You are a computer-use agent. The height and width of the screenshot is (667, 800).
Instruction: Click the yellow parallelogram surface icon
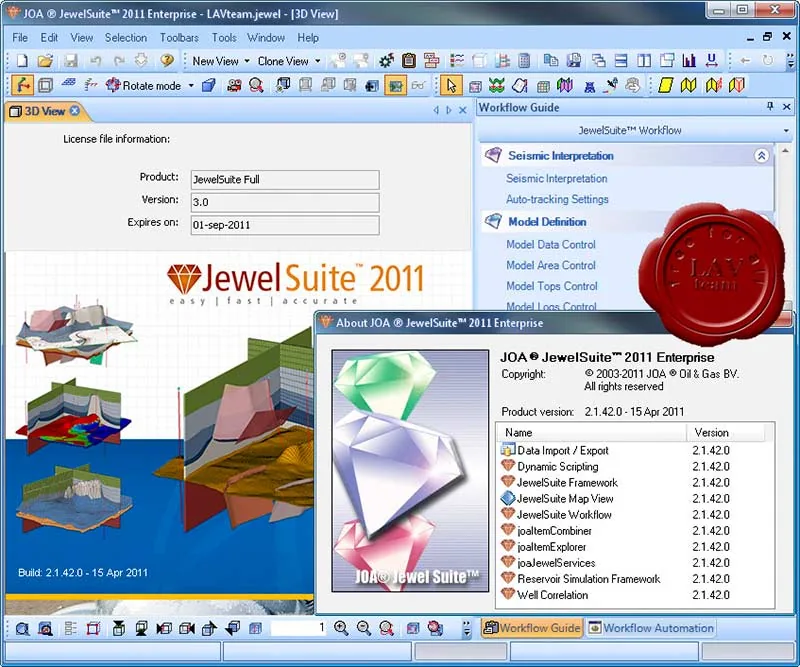tap(665, 85)
